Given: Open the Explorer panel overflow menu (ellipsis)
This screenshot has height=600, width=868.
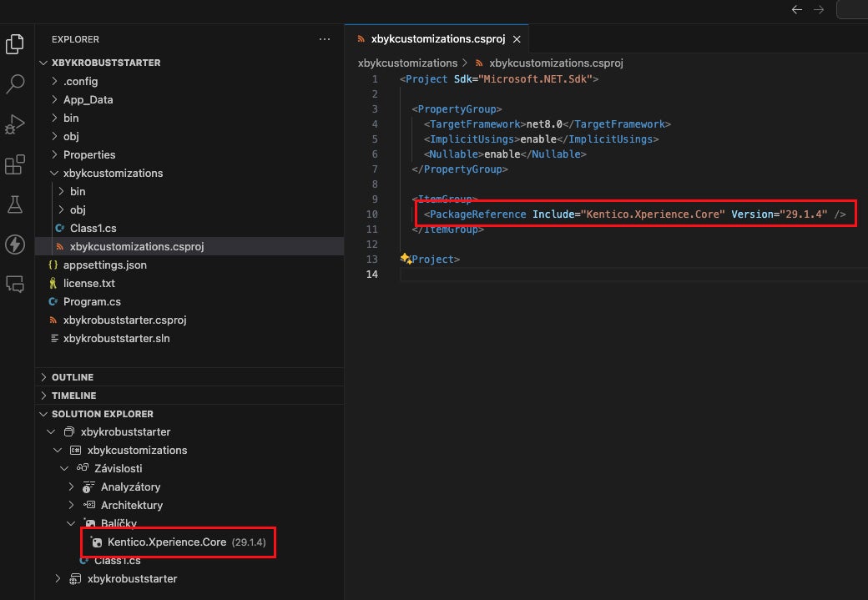Looking at the screenshot, I should (x=325, y=39).
